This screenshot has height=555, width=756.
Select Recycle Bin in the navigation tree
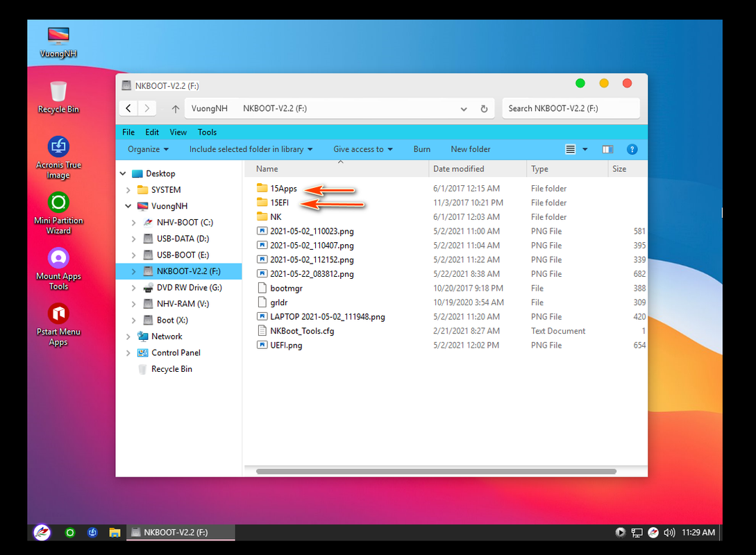point(171,369)
